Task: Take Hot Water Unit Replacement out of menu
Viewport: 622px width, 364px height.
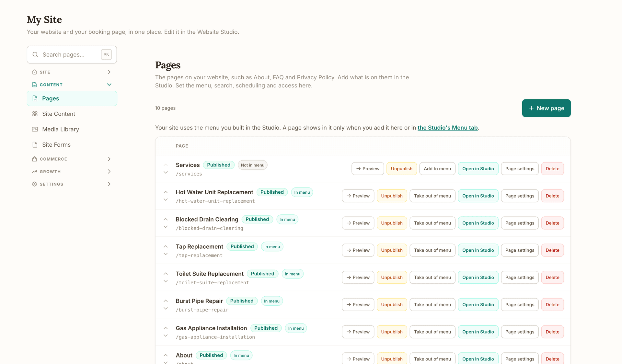Action: click(432, 196)
